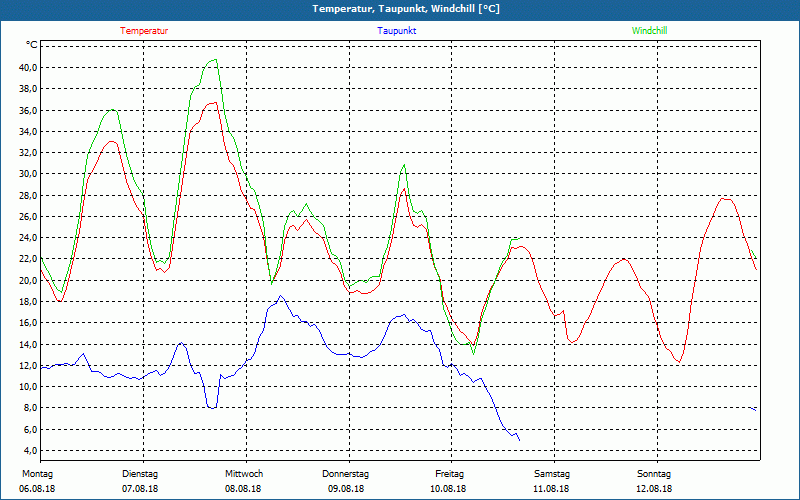
Task: Click the 09.08.18 date label
Action: point(346,489)
